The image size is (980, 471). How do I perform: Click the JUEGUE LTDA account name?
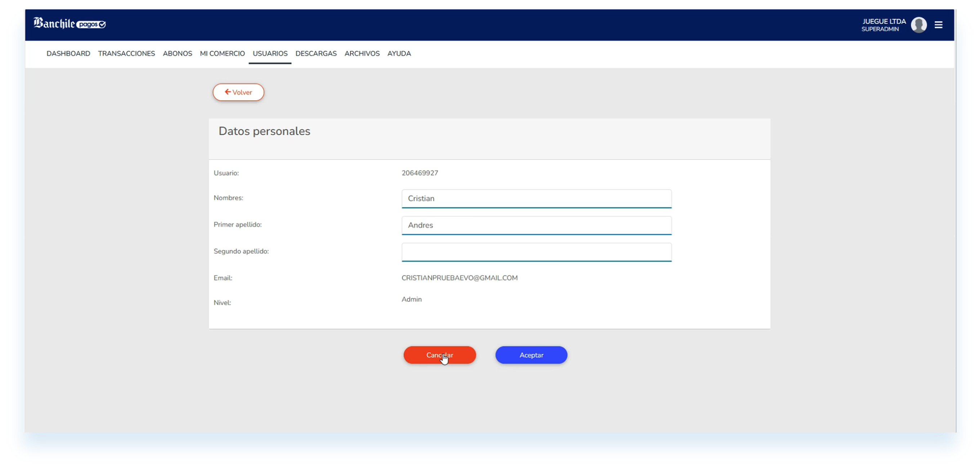(x=884, y=21)
